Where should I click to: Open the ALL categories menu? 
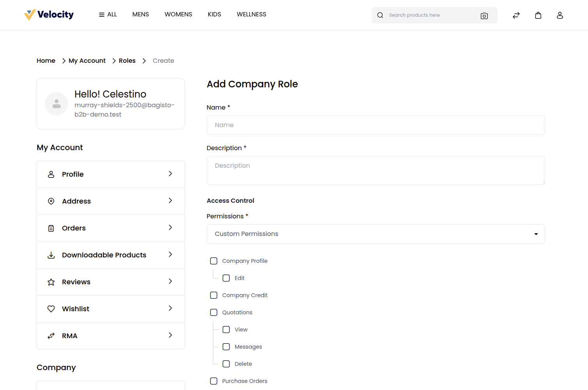[108, 14]
